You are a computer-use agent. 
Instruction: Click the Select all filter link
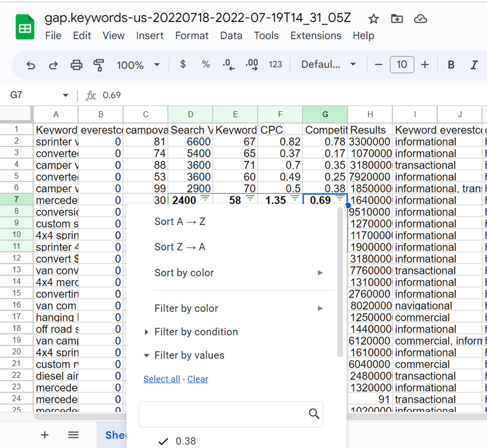point(161,379)
